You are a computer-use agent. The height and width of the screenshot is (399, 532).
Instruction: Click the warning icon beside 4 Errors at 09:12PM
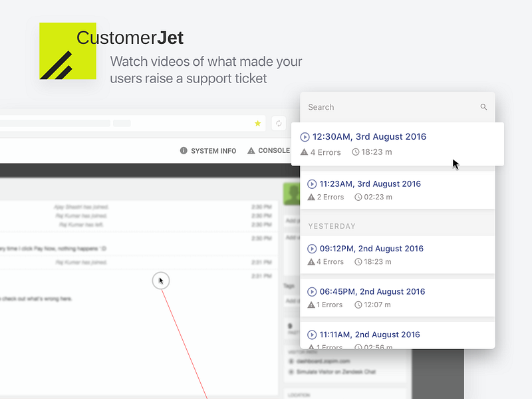[x=311, y=262]
